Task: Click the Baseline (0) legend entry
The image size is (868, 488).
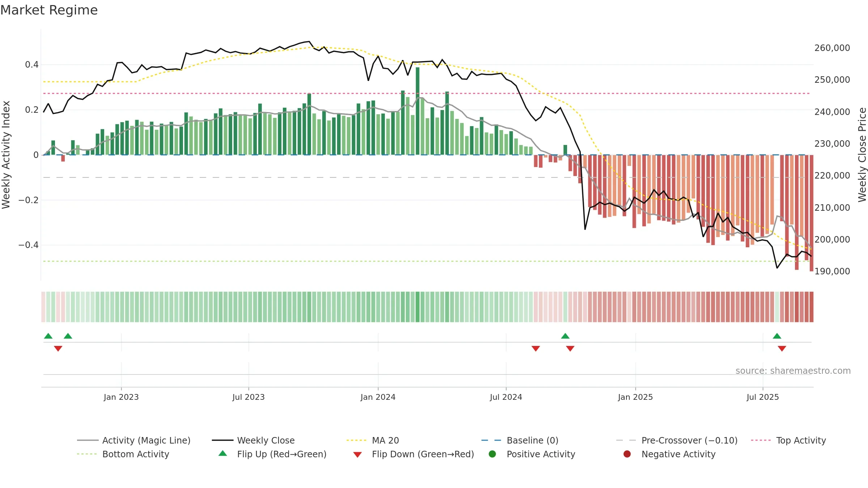Action: (x=520, y=440)
